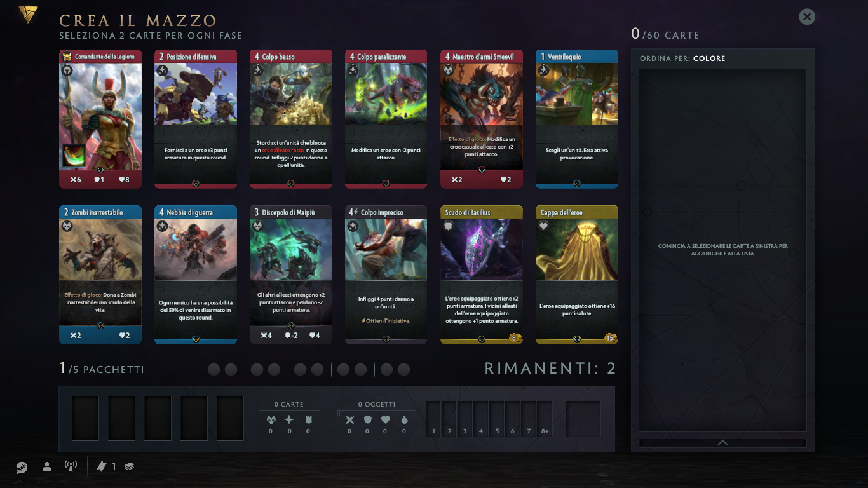Click the health items heart icon
The height and width of the screenshot is (488, 868).
[x=385, y=419]
